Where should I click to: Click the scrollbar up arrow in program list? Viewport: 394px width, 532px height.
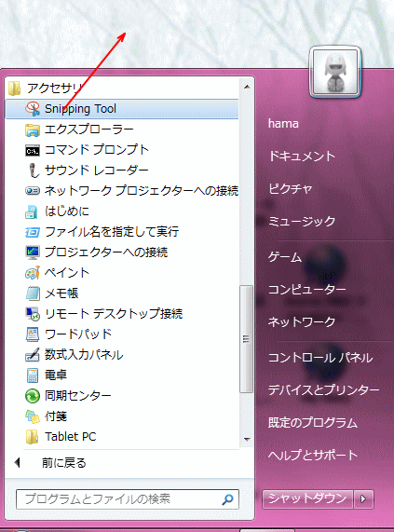coord(247,87)
